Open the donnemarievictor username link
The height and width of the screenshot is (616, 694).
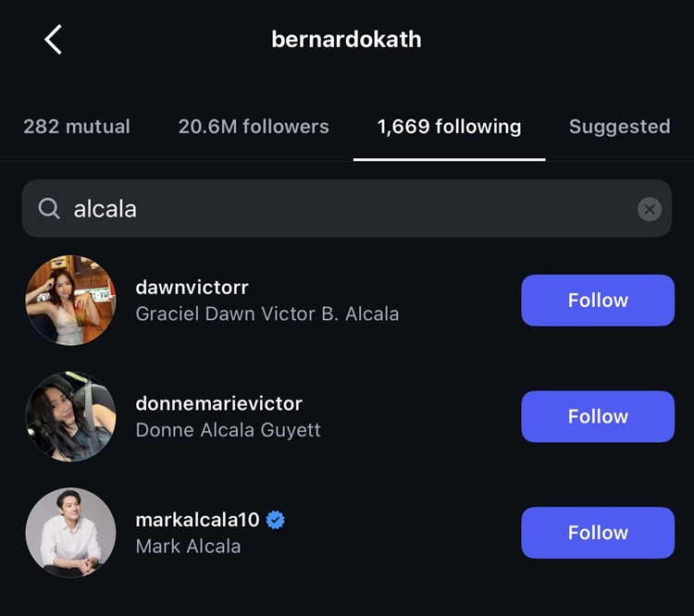218,404
